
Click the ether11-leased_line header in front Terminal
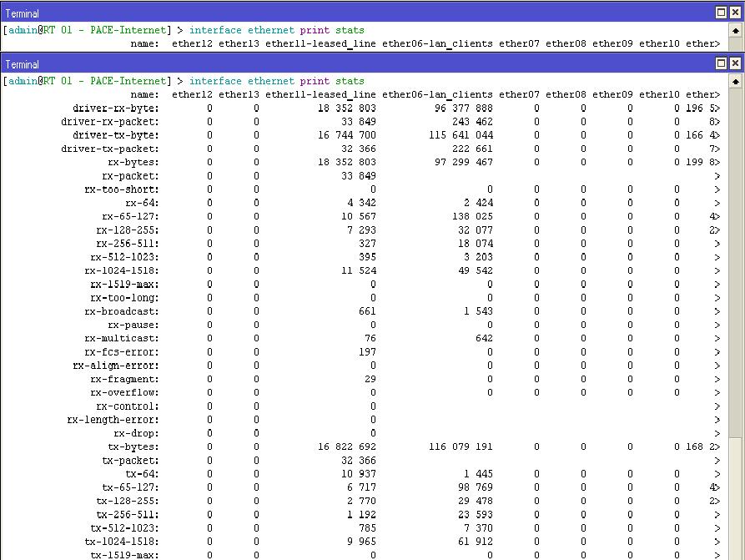click(320, 94)
